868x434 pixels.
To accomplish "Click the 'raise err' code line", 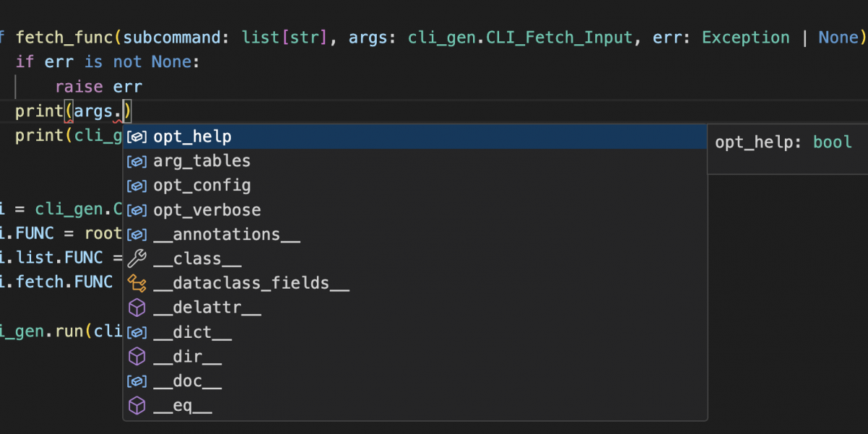I will click(98, 87).
